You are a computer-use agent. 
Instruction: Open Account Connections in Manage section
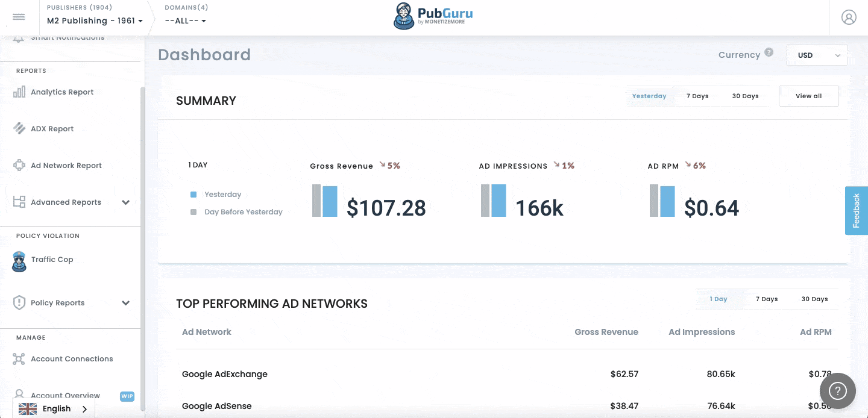tap(18, 358)
